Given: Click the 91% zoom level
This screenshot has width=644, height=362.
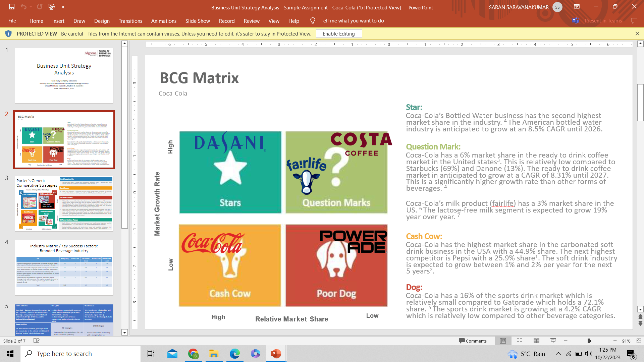Looking at the screenshot, I should (x=626, y=341).
